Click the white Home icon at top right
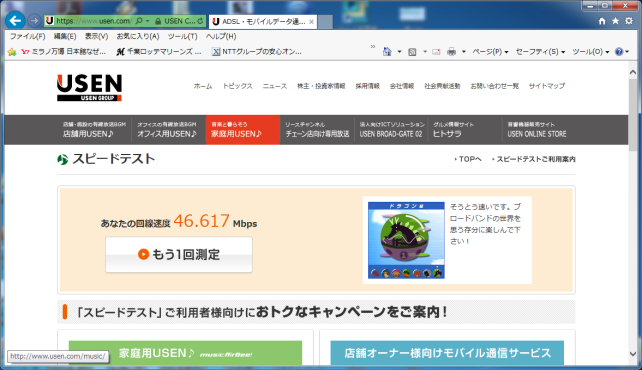Viewport: 642px width, 370px height. [602, 21]
